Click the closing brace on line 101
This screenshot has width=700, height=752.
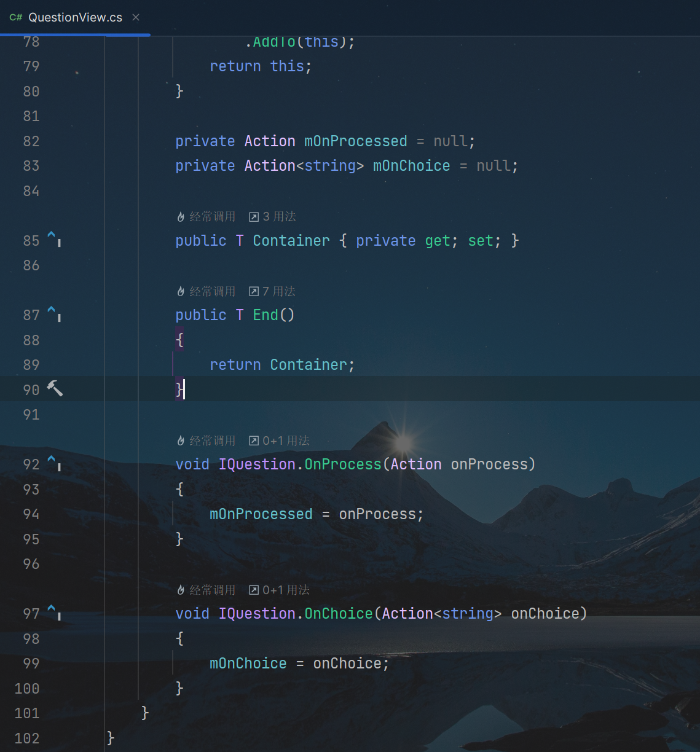click(145, 713)
